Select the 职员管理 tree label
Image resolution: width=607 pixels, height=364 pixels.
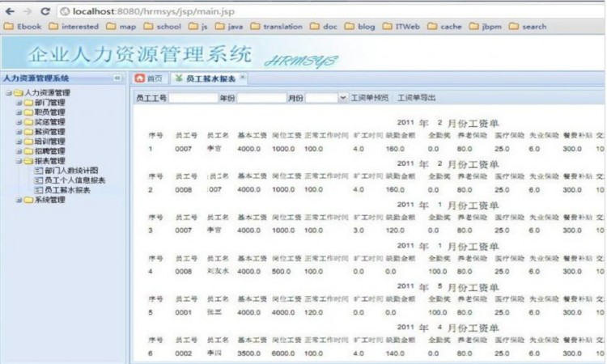click(49, 112)
